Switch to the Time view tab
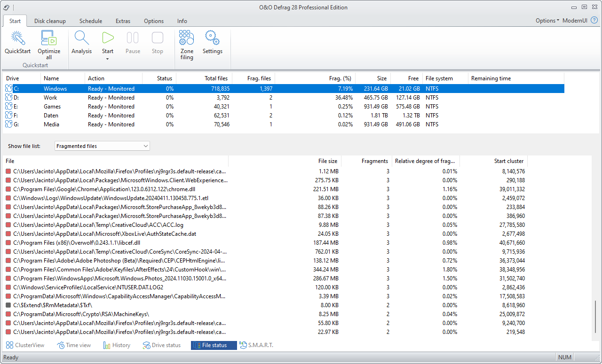602x364 pixels. tap(74, 345)
